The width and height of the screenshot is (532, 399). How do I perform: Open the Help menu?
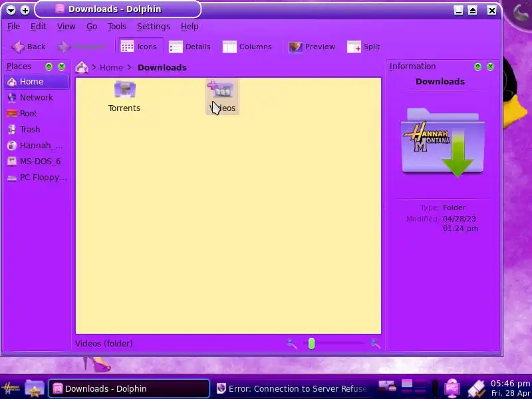point(190,27)
